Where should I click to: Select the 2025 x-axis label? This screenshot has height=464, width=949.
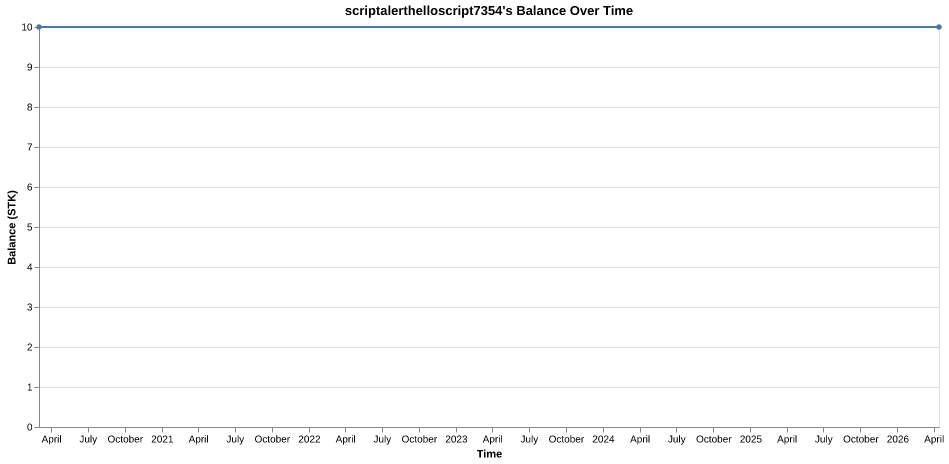click(750, 439)
